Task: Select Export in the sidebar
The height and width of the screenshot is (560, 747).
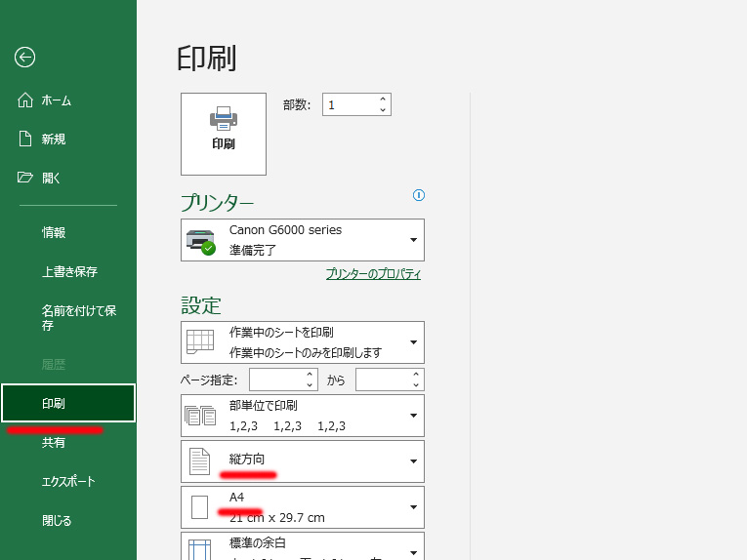Action: (68, 482)
